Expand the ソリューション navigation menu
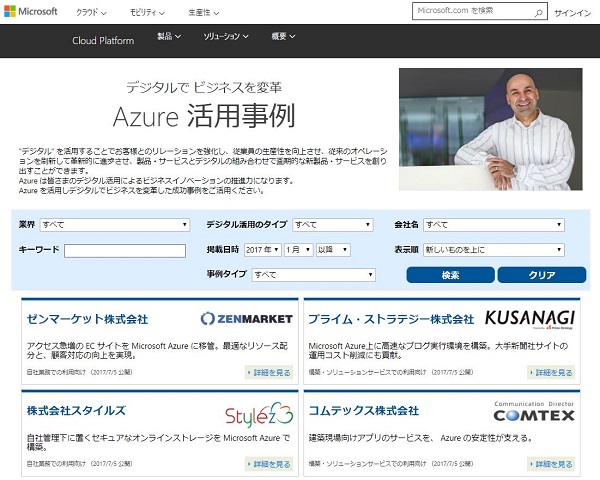 pyautogui.click(x=226, y=36)
